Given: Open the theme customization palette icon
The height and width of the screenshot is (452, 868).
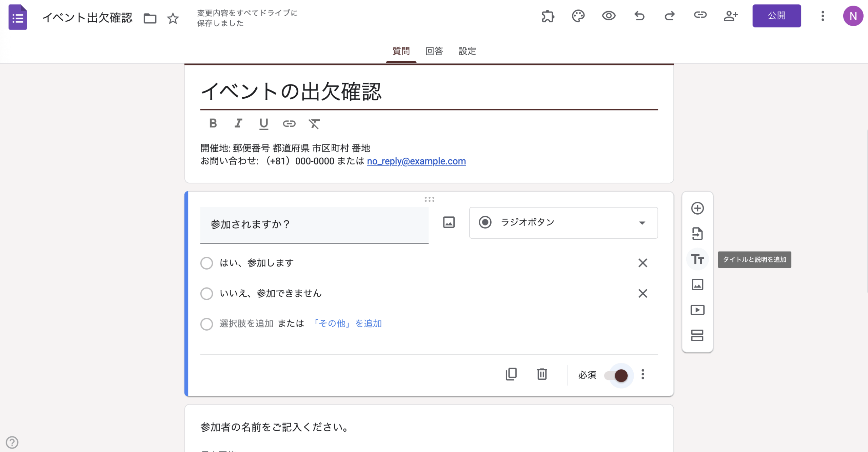Looking at the screenshot, I should coord(578,16).
